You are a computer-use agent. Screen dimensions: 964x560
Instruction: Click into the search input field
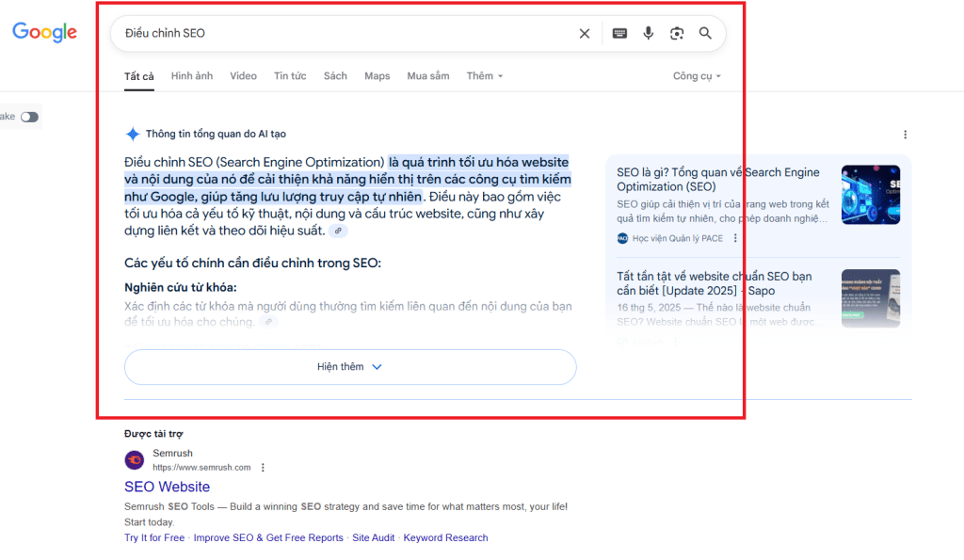[x=339, y=34]
